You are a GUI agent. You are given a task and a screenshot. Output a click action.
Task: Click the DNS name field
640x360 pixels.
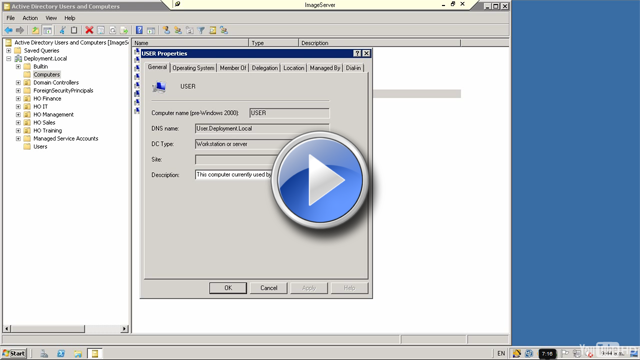[x=262, y=129]
